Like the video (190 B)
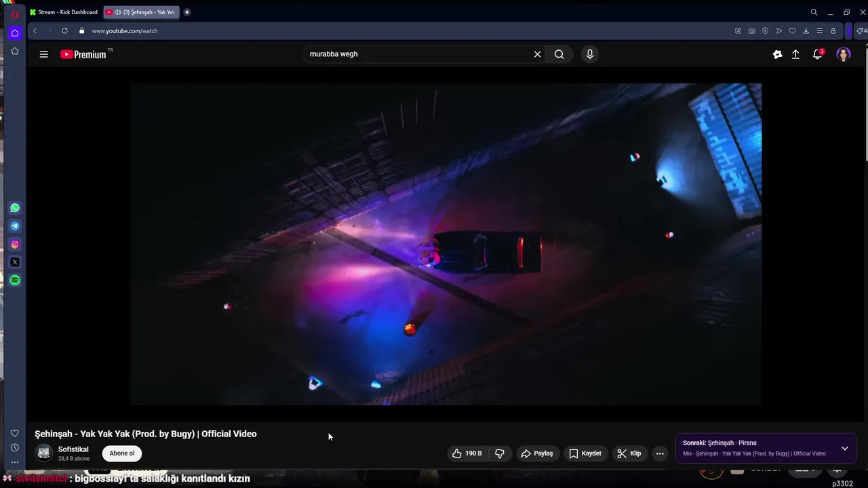This screenshot has width=868, height=488. click(468, 453)
